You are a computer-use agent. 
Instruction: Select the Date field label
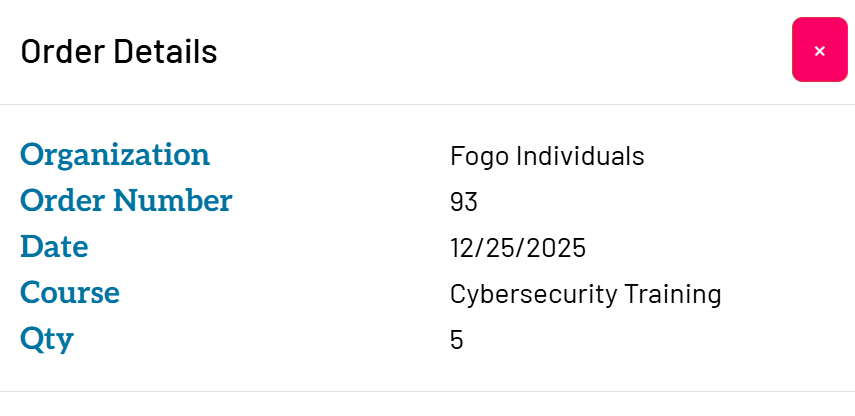click(54, 247)
